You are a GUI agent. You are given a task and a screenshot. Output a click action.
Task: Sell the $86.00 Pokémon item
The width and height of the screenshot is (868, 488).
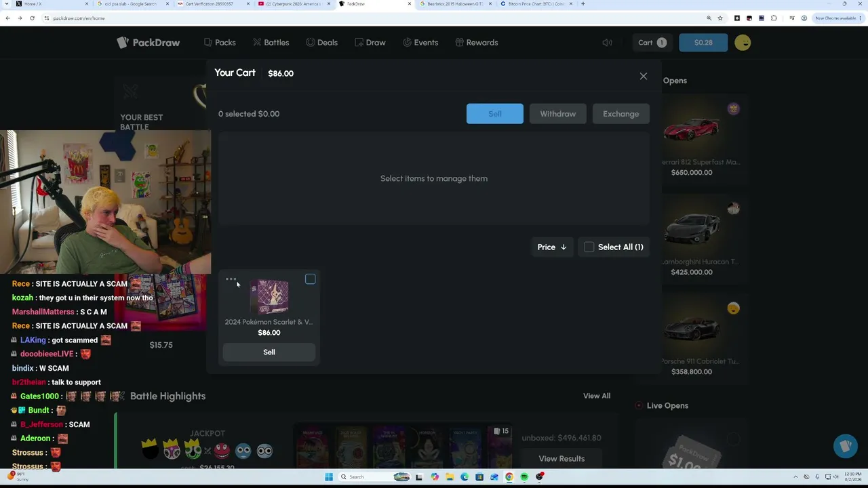pyautogui.click(x=269, y=352)
